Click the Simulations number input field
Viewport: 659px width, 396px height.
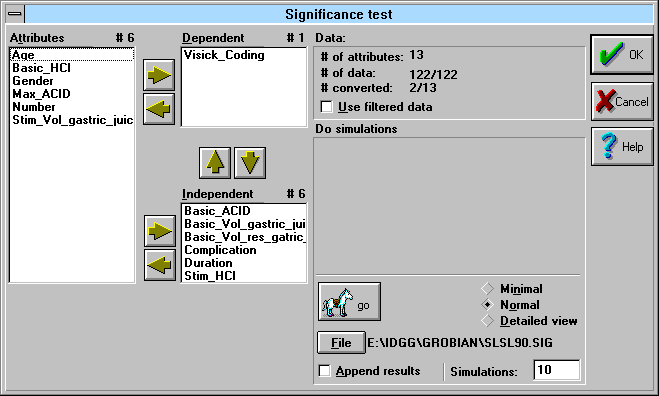click(556, 370)
